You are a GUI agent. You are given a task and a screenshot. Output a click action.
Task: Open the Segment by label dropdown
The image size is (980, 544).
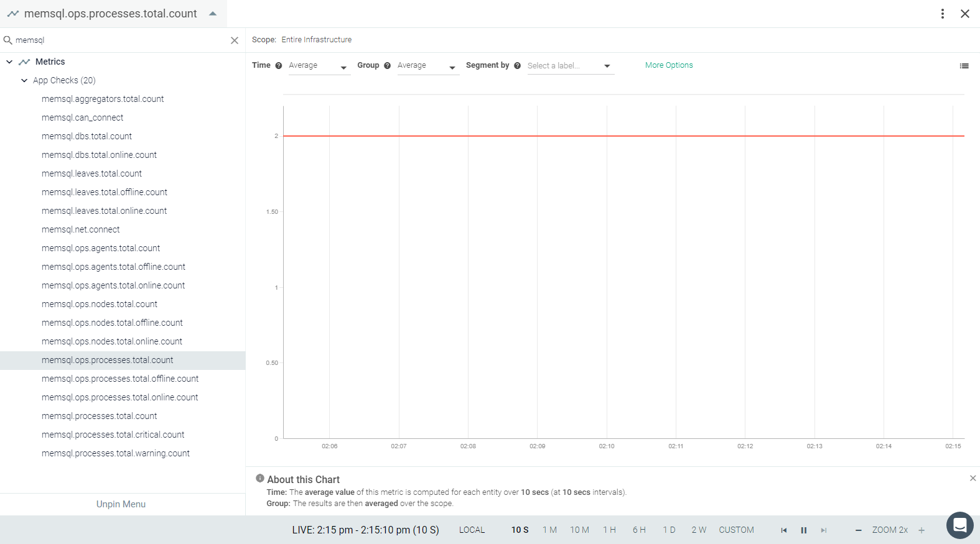tap(571, 66)
